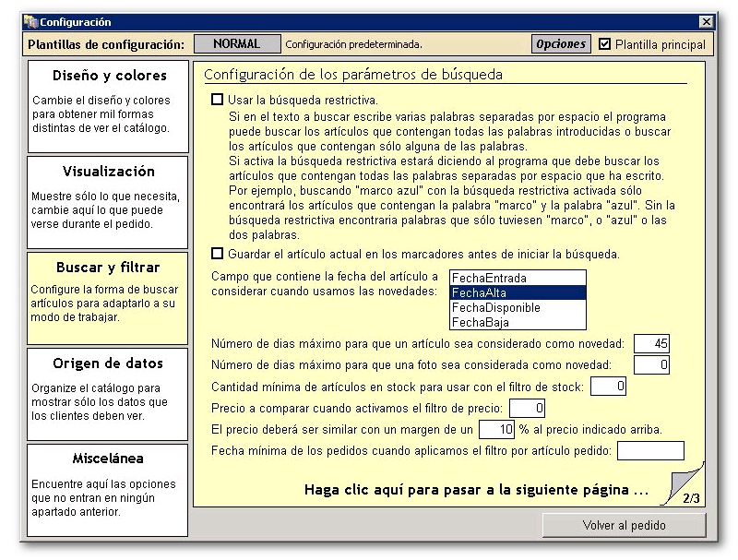This screenshot has height=560, width=738.
Task: Switch to the Visualización section
Action: coord(108,202)
